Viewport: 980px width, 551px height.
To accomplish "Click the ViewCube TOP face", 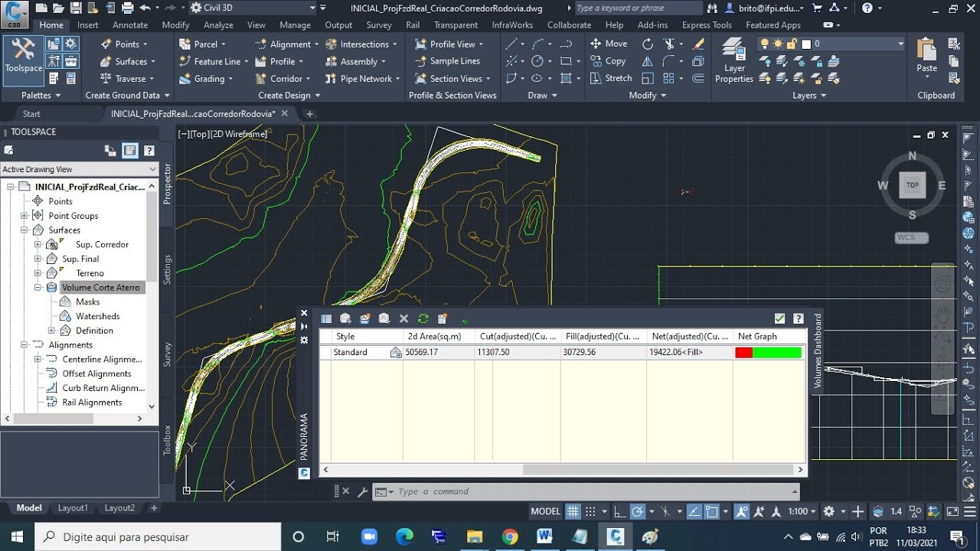I will (912, 185).
